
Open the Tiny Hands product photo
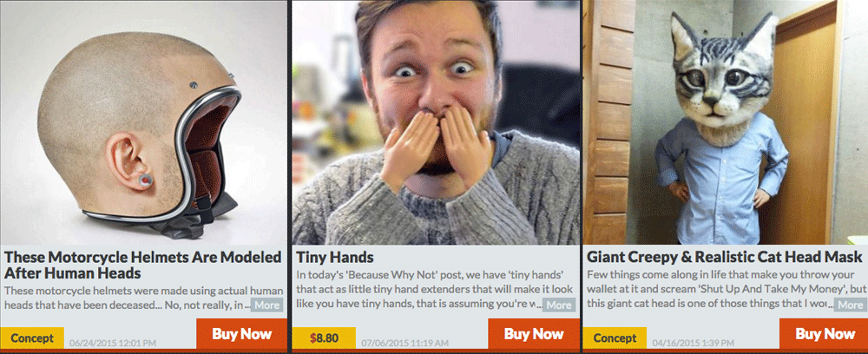(x=436, y=122)
